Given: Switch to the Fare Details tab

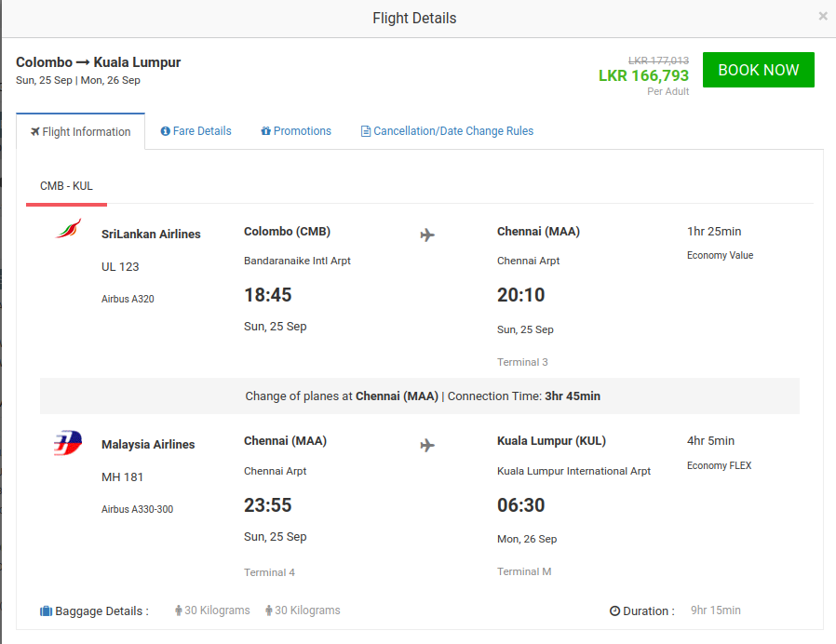Looking at the screenshot, I should pos(196,131).
